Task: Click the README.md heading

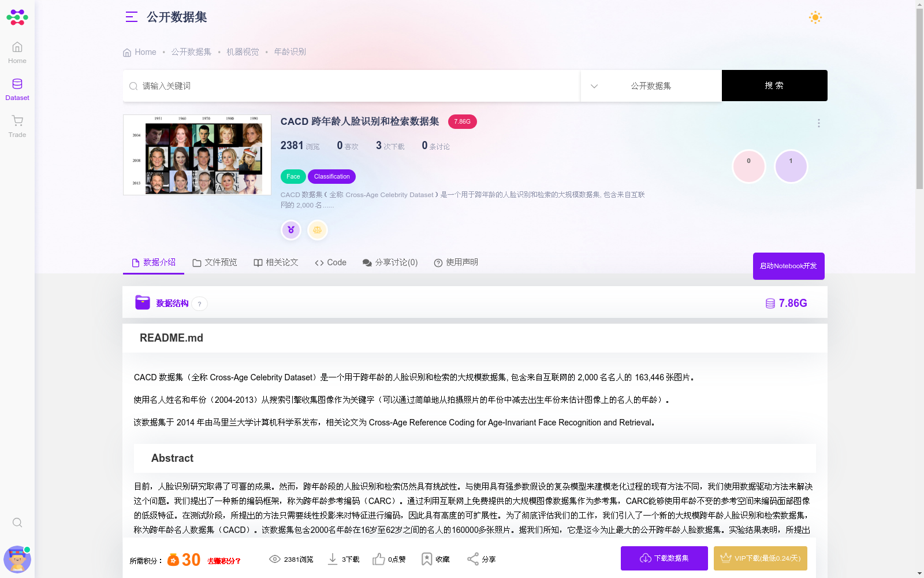Action: [172, 338]
